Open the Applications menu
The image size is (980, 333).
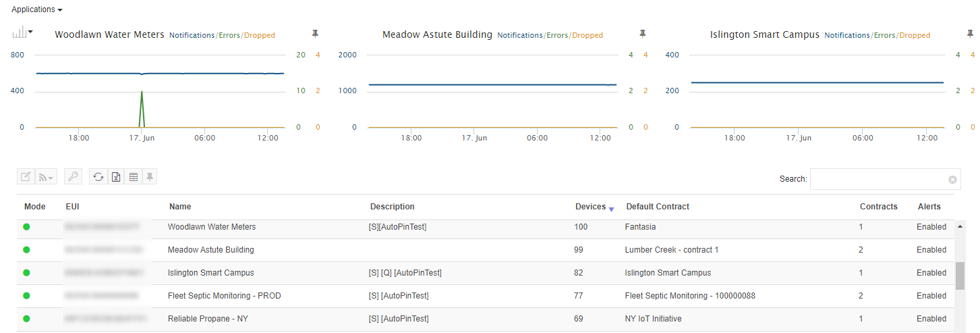coord(37,9)
